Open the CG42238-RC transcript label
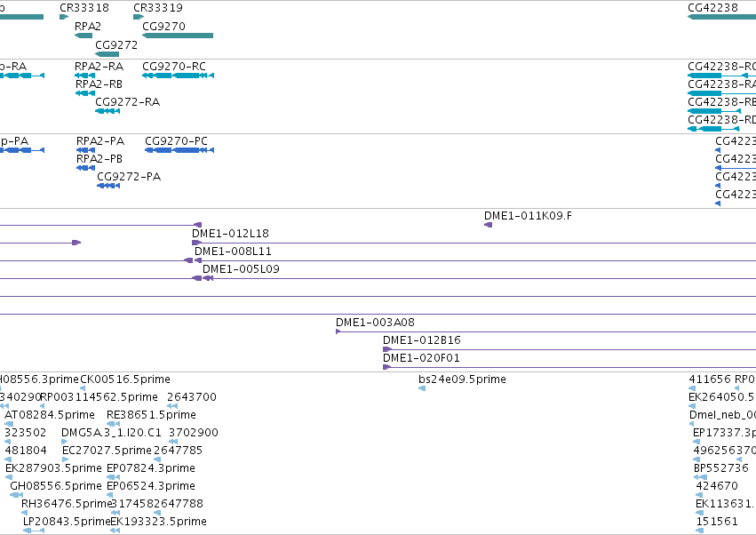This screenshot has height=535, width=756. pyautogui.click(x=721, y=66)
